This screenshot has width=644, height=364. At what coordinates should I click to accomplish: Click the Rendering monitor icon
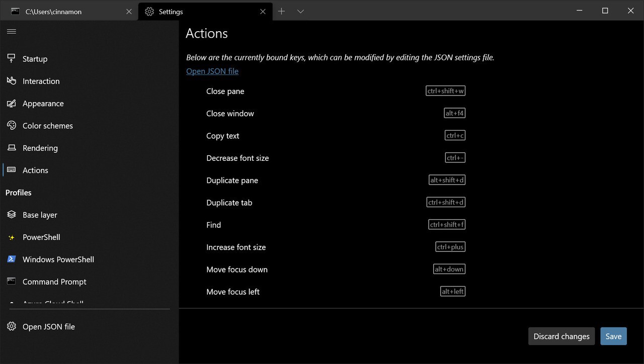point(12,148)
